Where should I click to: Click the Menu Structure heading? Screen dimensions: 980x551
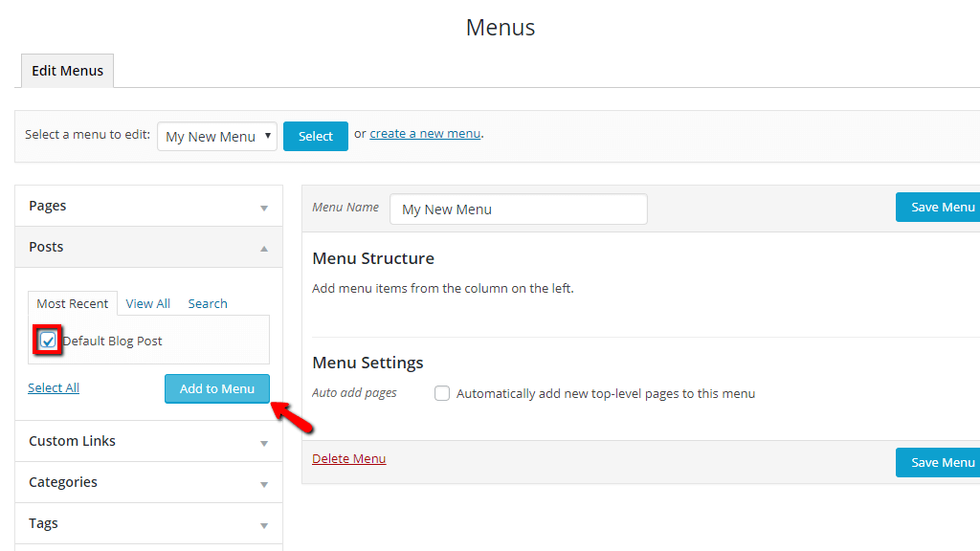point(373,258)
